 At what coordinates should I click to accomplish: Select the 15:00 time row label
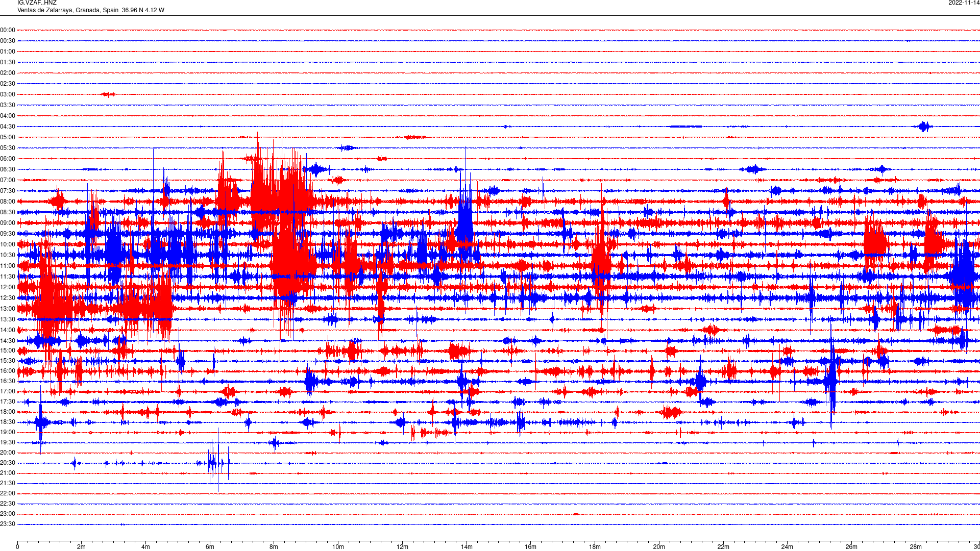(x=8, y=350)
